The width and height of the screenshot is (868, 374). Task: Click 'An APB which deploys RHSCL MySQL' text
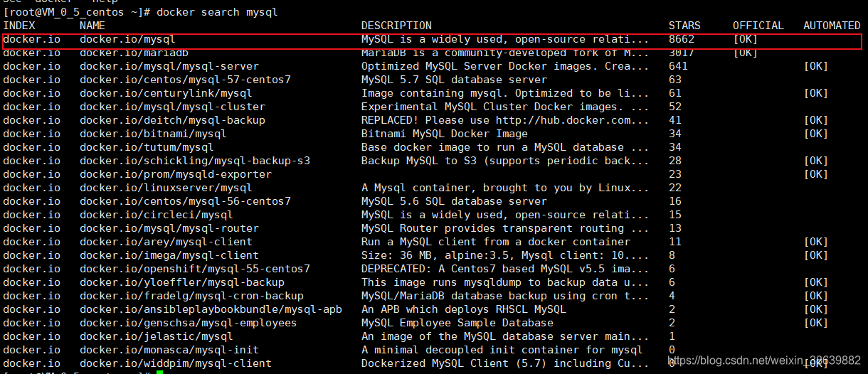coord(464,309)
